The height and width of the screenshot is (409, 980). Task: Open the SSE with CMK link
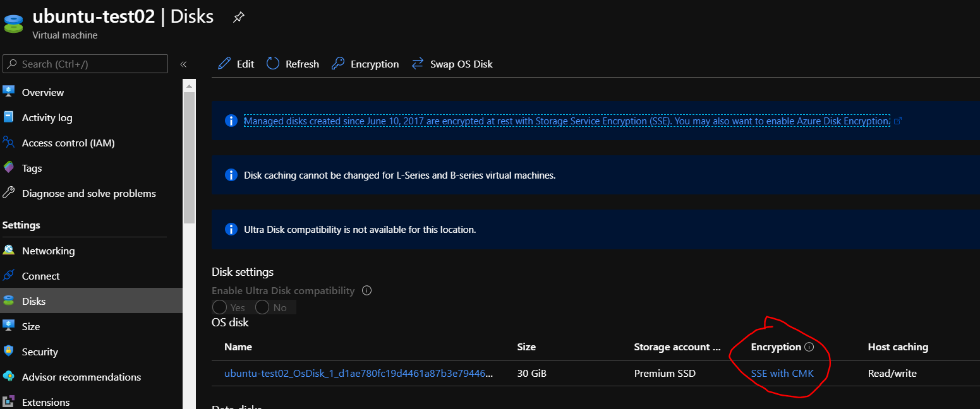[782, 373]
